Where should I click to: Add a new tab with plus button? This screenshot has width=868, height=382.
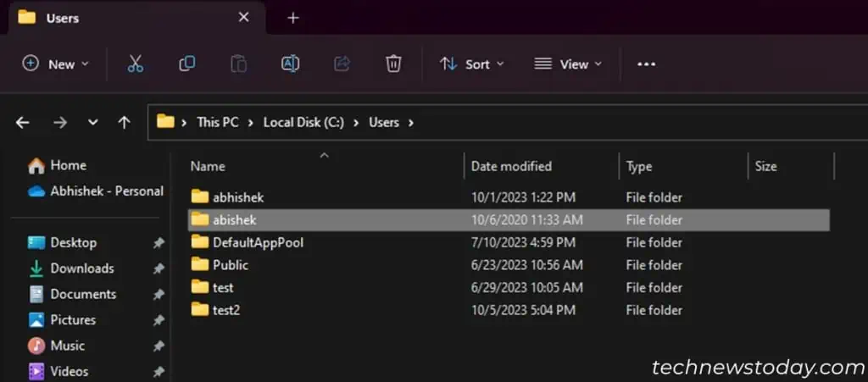(292, 19)
